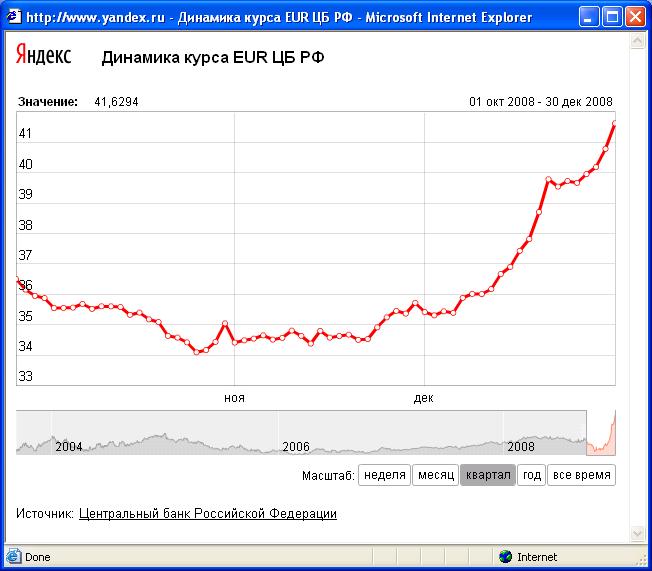Image resolution: width=652 pixels, height=571 pixels.
Task: Switch scale to год
Action: pos(531,475)
